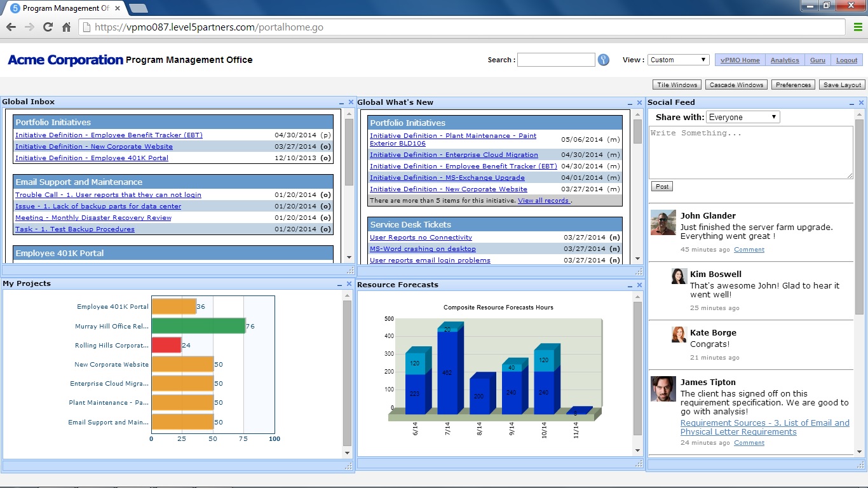This screenshot has height=488, width=868.
Task: Go to browser home page icon
Action: 66,27
